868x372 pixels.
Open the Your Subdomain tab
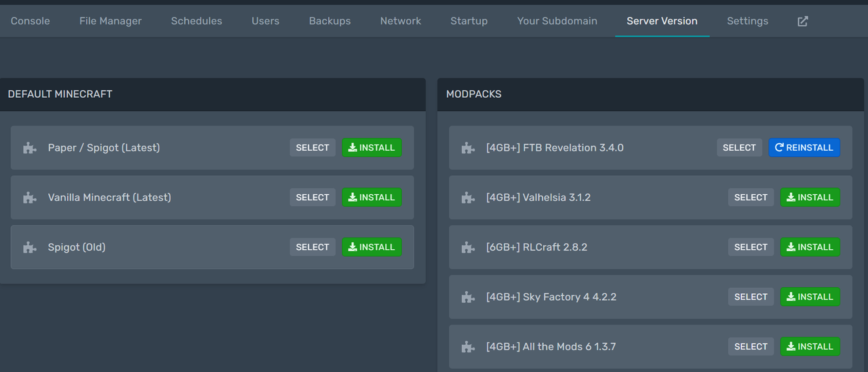(557, 21)
